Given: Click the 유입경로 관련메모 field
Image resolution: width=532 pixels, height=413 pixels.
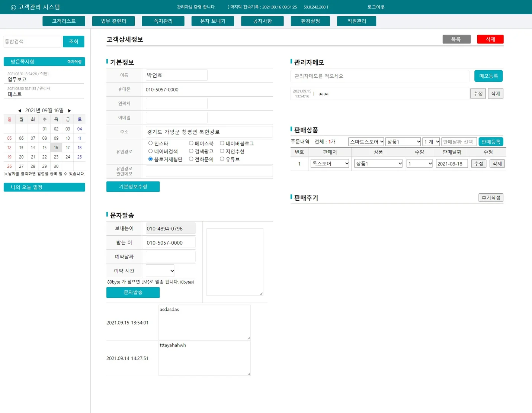Looking at the screenshot, I should pos(209,171).
